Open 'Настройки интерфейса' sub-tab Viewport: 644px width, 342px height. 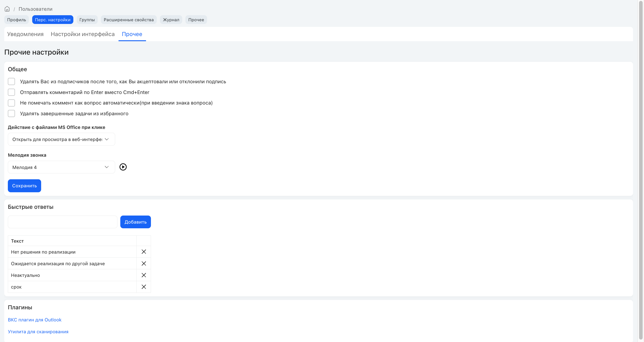point(83,34)
